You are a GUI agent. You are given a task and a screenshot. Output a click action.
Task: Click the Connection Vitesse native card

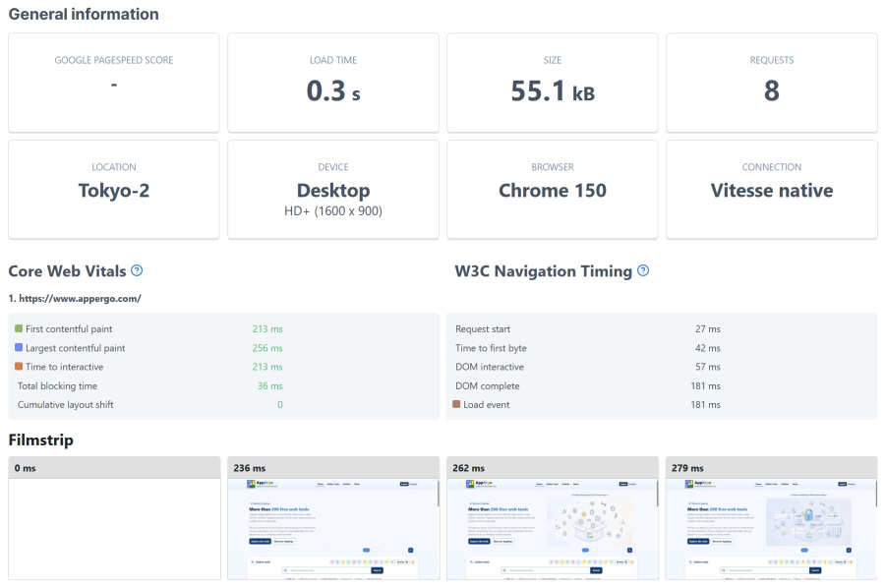[x=772, y=190]
